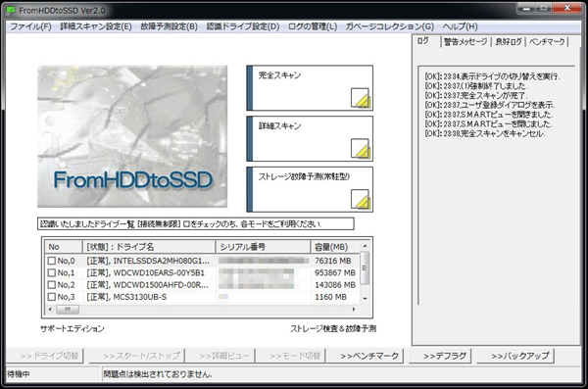The image size is (588, 389).
Task: Click the ストレージ検査＆故障予測 label
Action: tap(333, 328)
